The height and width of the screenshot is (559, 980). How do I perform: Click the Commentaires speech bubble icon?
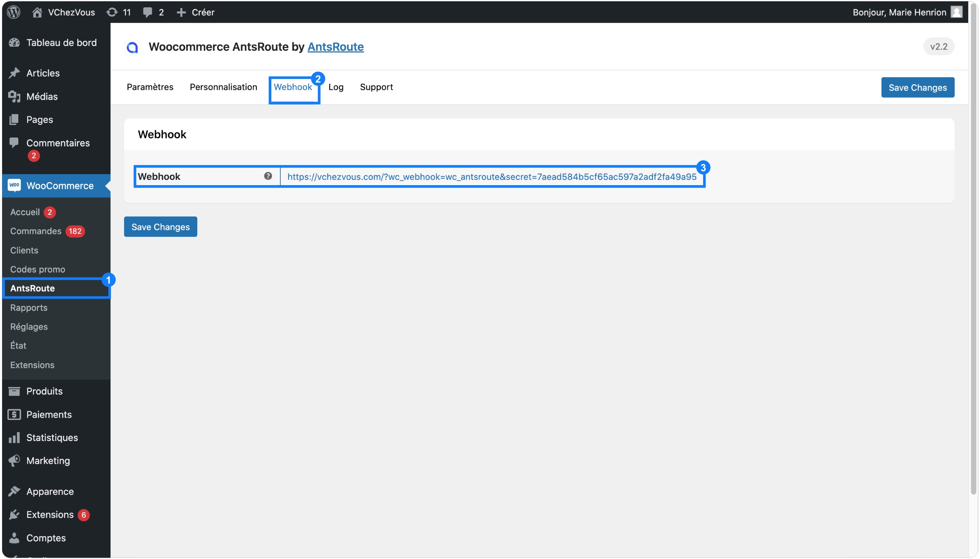click(x=14, y=142)
